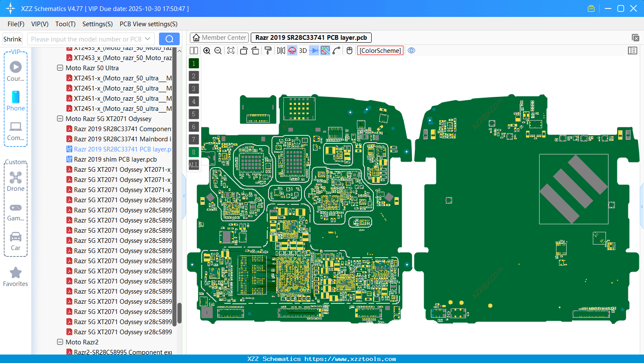Viewport: 644px width, 363px height.
Task: Open the Tool(T) menu
Action: (65, 24)
